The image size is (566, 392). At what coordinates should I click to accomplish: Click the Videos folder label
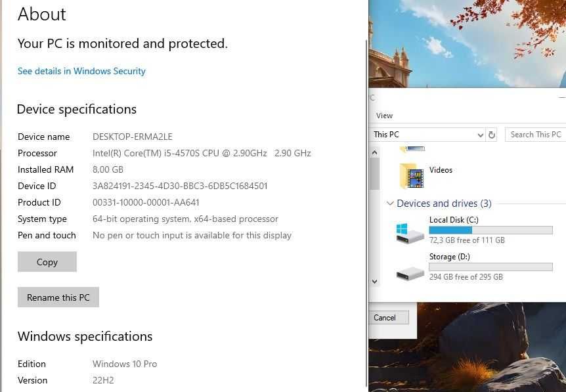(x=441, y=170)
